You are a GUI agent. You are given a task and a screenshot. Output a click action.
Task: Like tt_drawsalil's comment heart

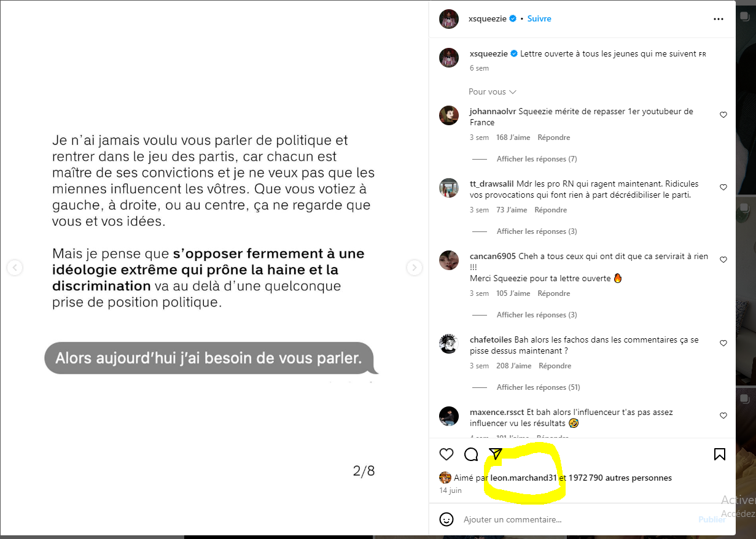(x=723, y=187)
